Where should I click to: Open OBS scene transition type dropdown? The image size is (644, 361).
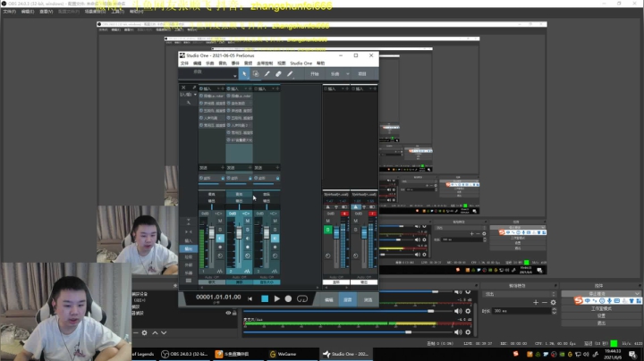pyautogui.click(x=520, y=294)
